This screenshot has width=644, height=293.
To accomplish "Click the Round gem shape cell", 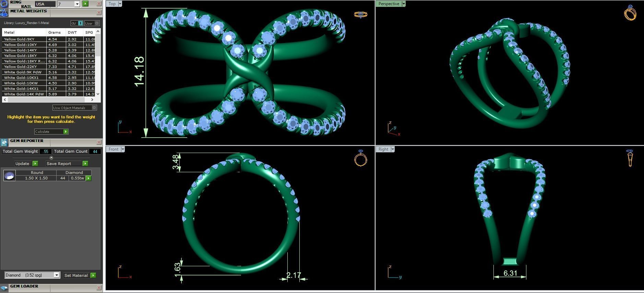I will coord(36,173).
